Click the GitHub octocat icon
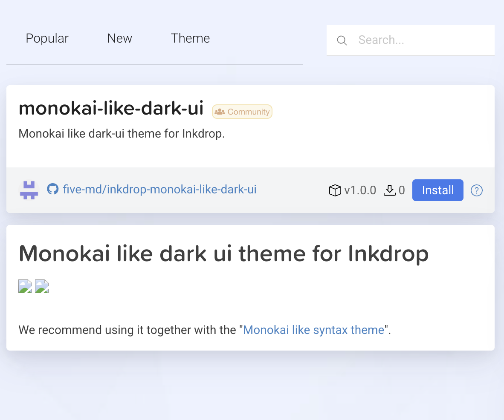 tap(52, 189)
